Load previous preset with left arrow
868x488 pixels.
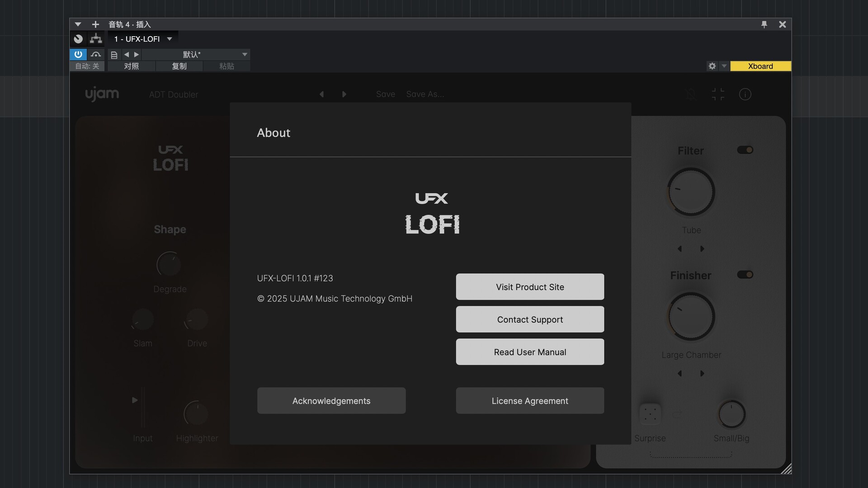pos(321,94)
